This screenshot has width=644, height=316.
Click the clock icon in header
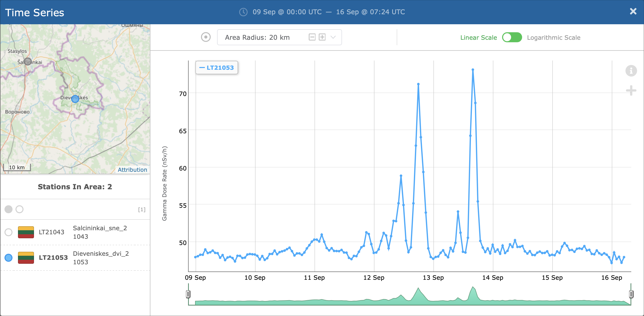pos(243,12)
